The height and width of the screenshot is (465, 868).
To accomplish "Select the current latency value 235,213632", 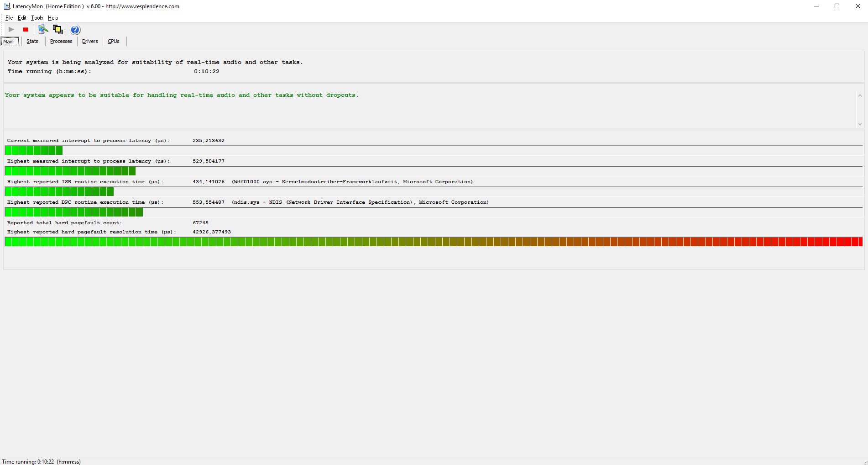I will [x=209, y=141].
